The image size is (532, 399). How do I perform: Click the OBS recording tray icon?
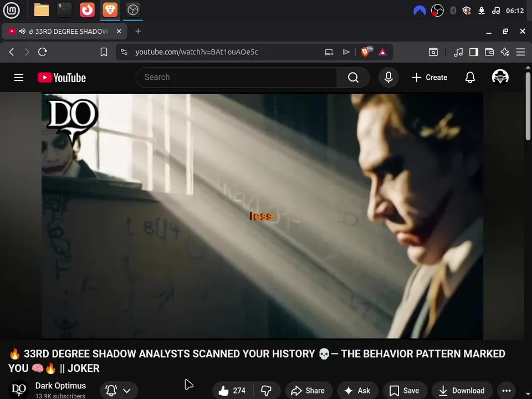(x=437, y=11)
